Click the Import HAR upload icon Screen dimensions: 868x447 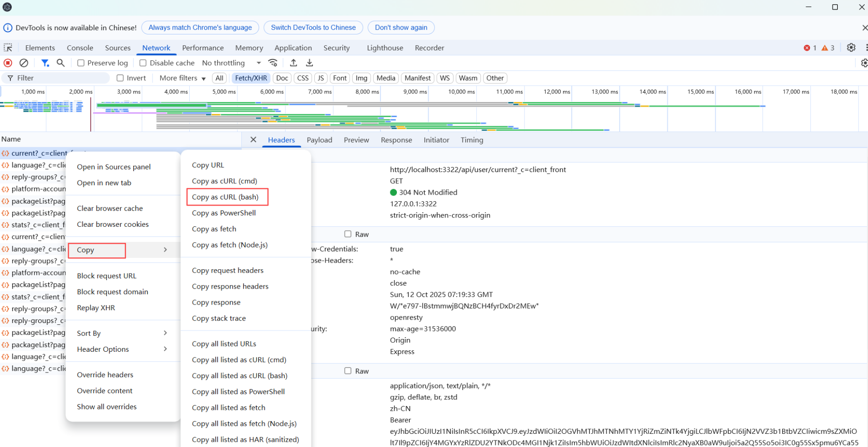(x=293, y=63)
